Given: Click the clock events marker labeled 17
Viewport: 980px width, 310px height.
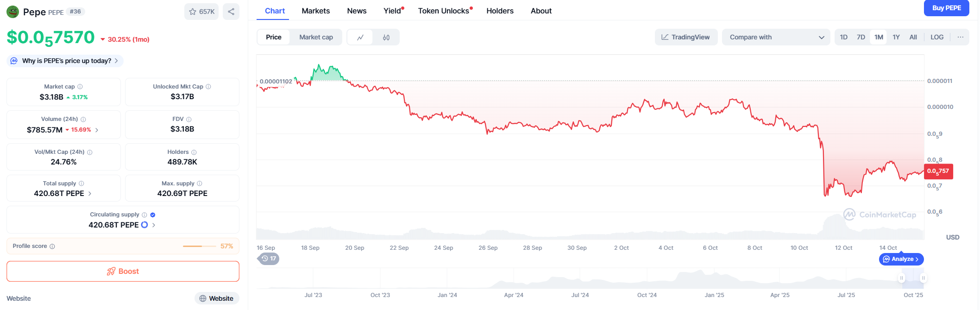Looking at the screenshot, I should [x=269, y=259].
